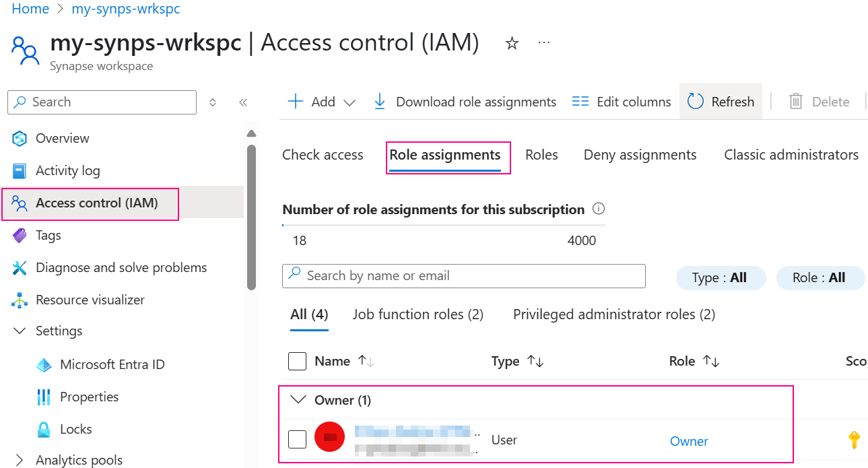Image resolution: width=868 pixels, height=468 pixels.
Task: Open the Activity log icon
Action: [x=20, y=171]
